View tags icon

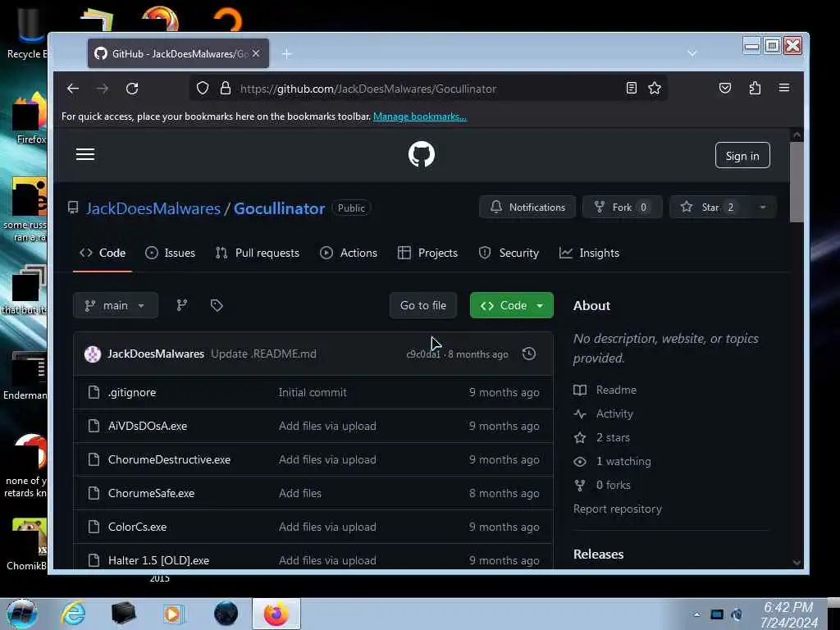tap(217, 305)
